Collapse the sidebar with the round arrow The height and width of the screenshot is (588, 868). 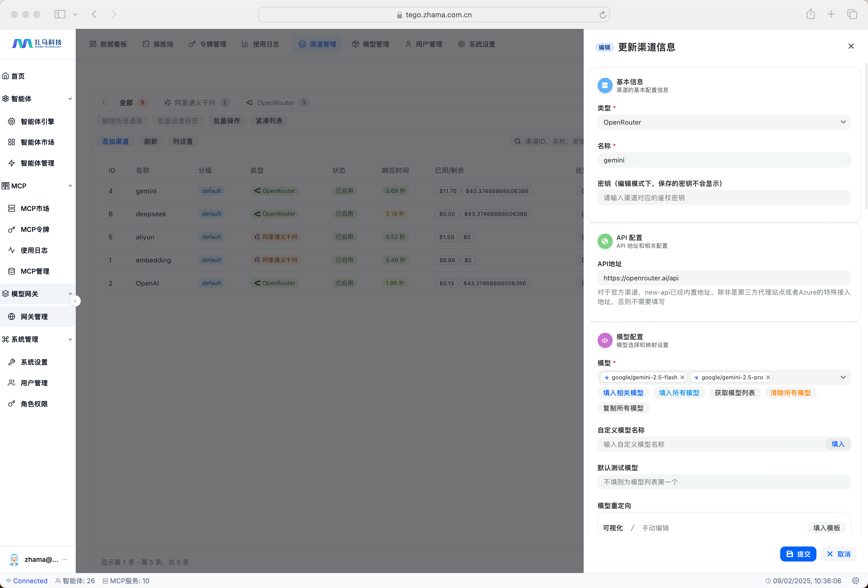pyautogui.click(x=75, y=301)
